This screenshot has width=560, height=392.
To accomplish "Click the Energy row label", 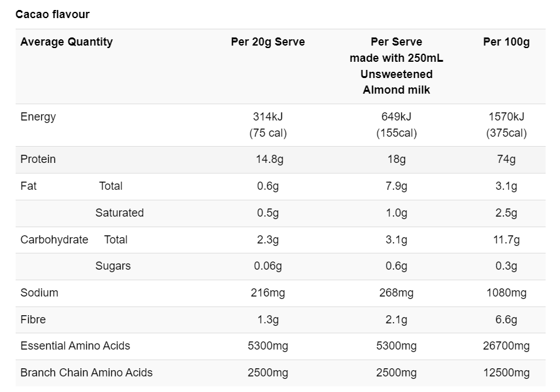I will 38,117.
